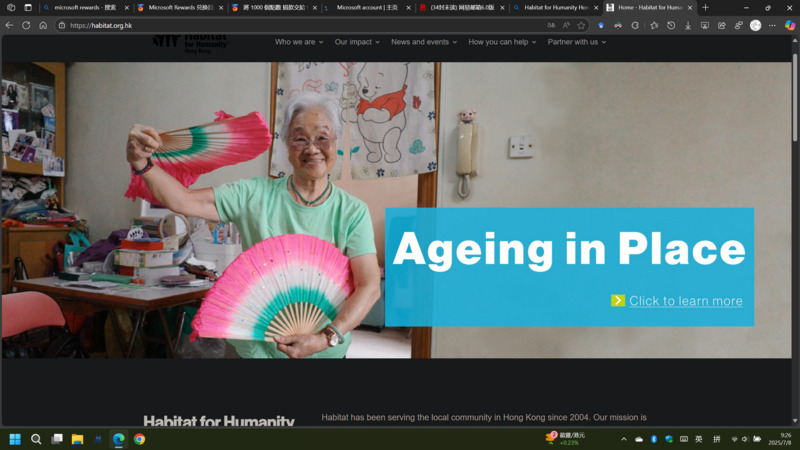Expand "How you can help" menu

click(x=502, y=42)
